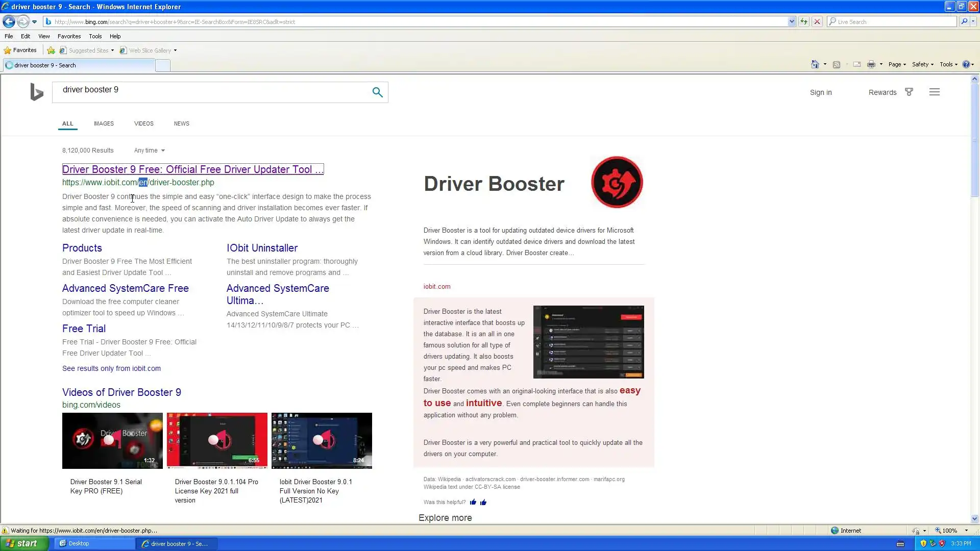
Task: Open the Favorites menu
Action: point(69,36)
